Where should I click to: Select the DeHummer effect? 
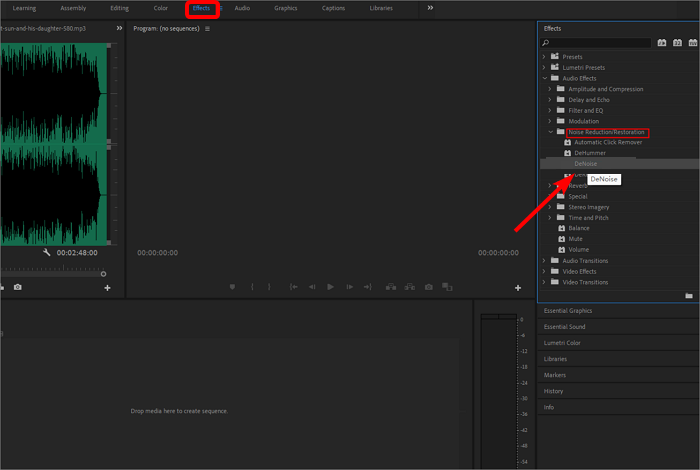pyautogui.click(x=590, y=153)
